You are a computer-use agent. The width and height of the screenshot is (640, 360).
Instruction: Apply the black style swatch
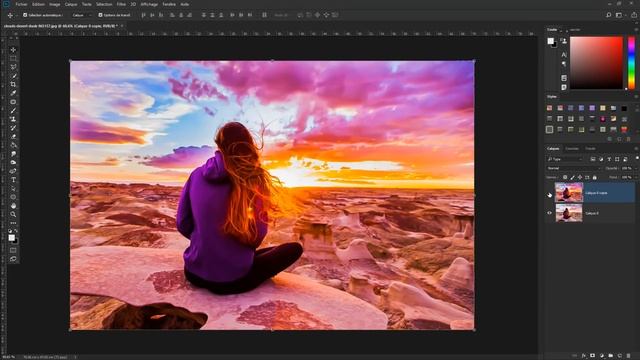coord(624,108)
